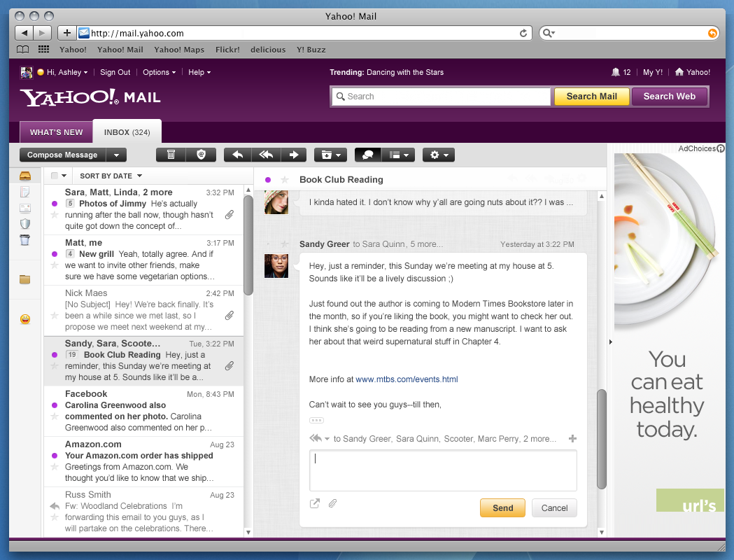Click message list scroll down arrow
Viewport: 734px width, 560px height.
click(x=248, y=533)
